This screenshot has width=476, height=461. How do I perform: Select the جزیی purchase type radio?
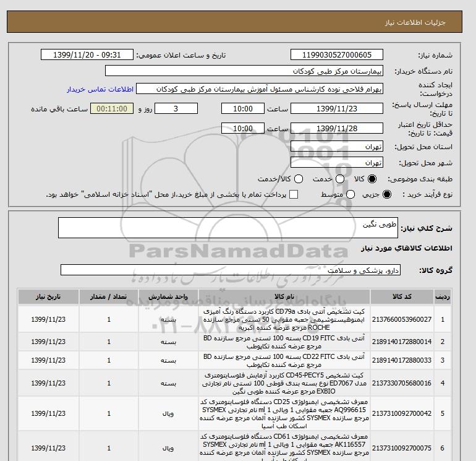pos(387,194)
